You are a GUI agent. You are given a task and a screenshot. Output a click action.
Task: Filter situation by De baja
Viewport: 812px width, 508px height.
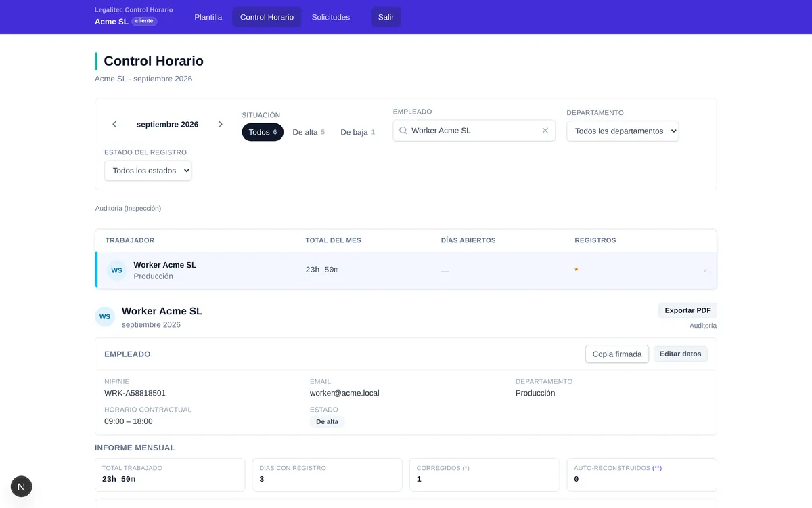click(x=357, y=132)
